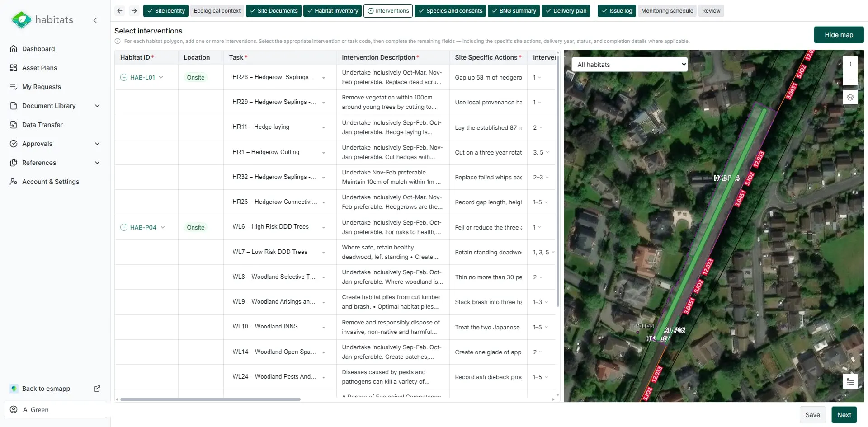Edit site actions field 'Gap up 58 m of hedgero'

[488, 78]
